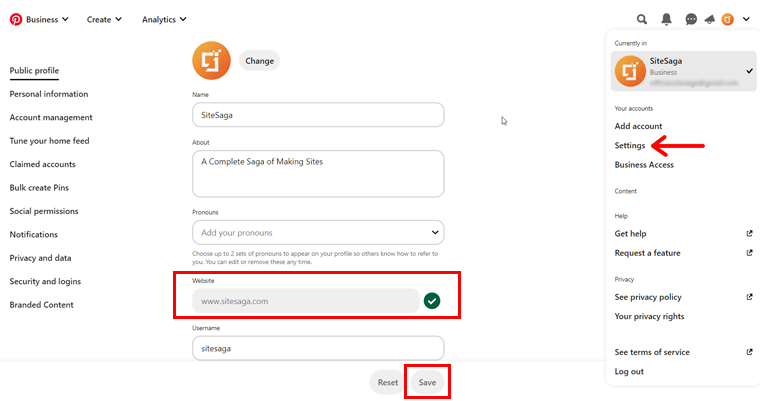
Task: Open Claimed accounts section
Action: [x=43, y=164]
